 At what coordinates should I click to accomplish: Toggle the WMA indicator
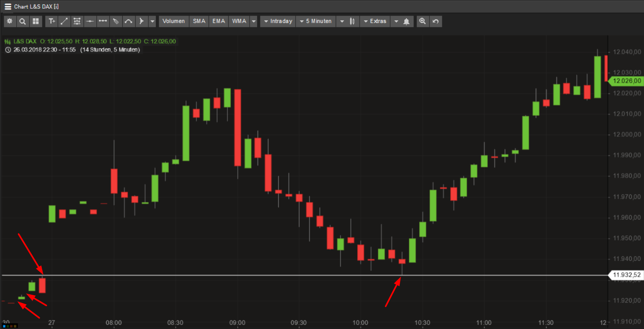pyautogui.click(x=239, y=21)
